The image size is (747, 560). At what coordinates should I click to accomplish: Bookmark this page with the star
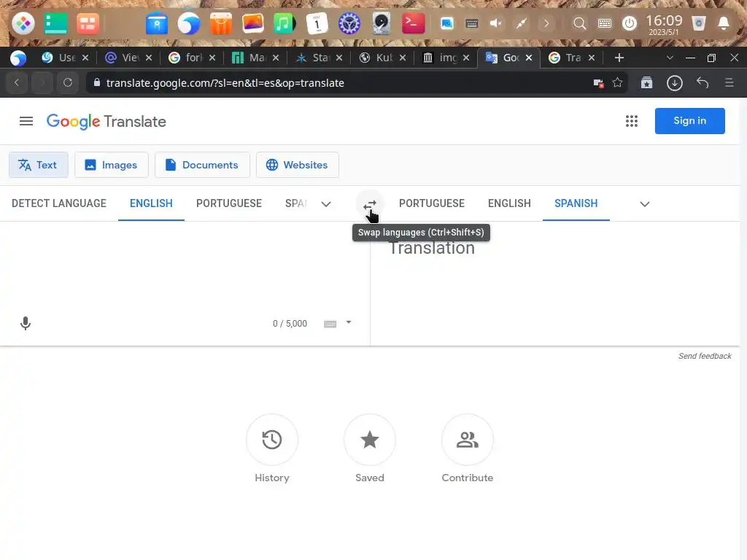pos(617,83)
